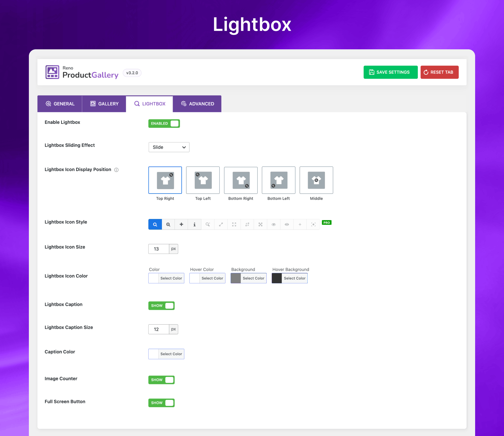This screenshot has width=504, height=436.
Task: Click the green PRO badge
Action: (x=327, y=223)
